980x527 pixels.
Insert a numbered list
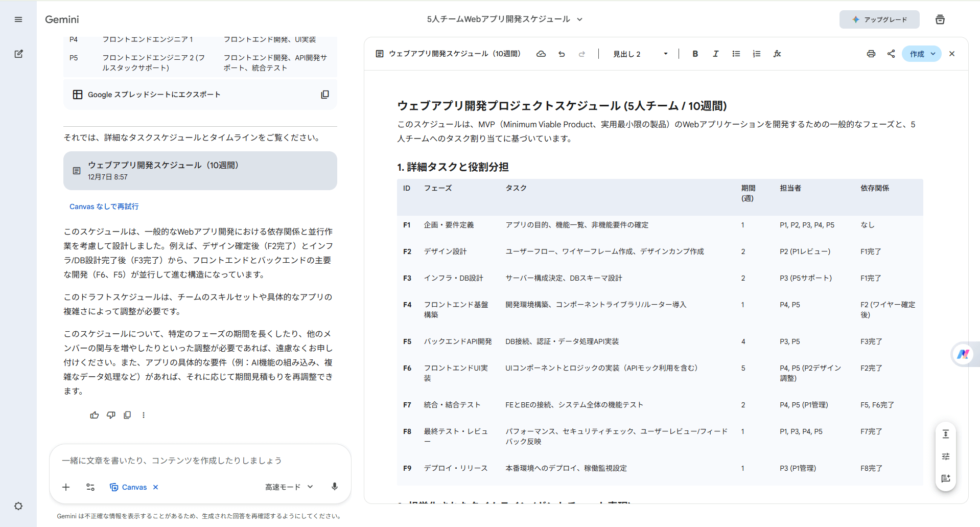coord(756,54)
